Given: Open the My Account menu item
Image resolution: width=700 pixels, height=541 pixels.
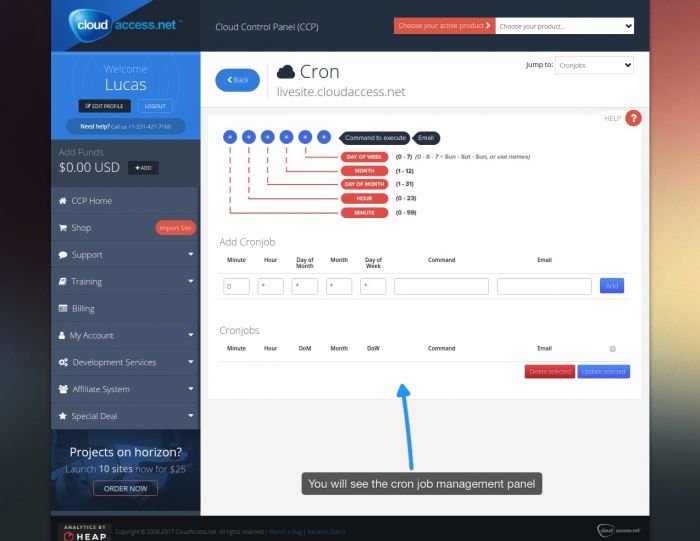Looking at the screenshot, I should coord(125,335).
